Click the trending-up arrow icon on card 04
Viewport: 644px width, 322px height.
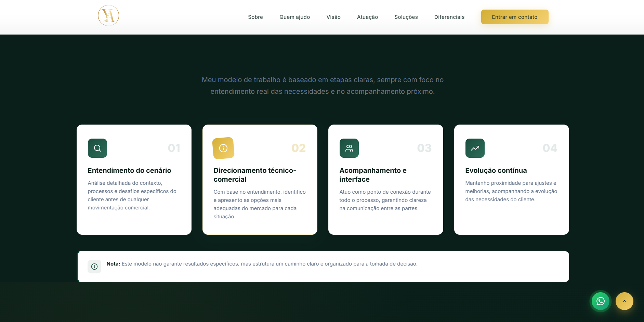475,148
